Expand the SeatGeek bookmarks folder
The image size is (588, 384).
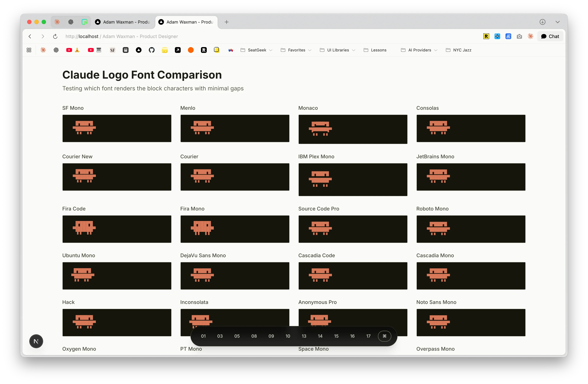[257, 50]
